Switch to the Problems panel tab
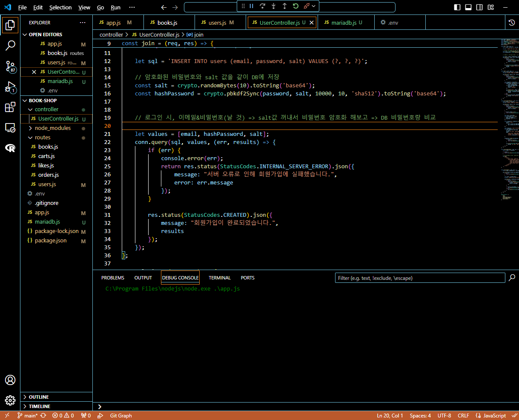This screenshot has height=420, width=519. click(x=113, y=278)
